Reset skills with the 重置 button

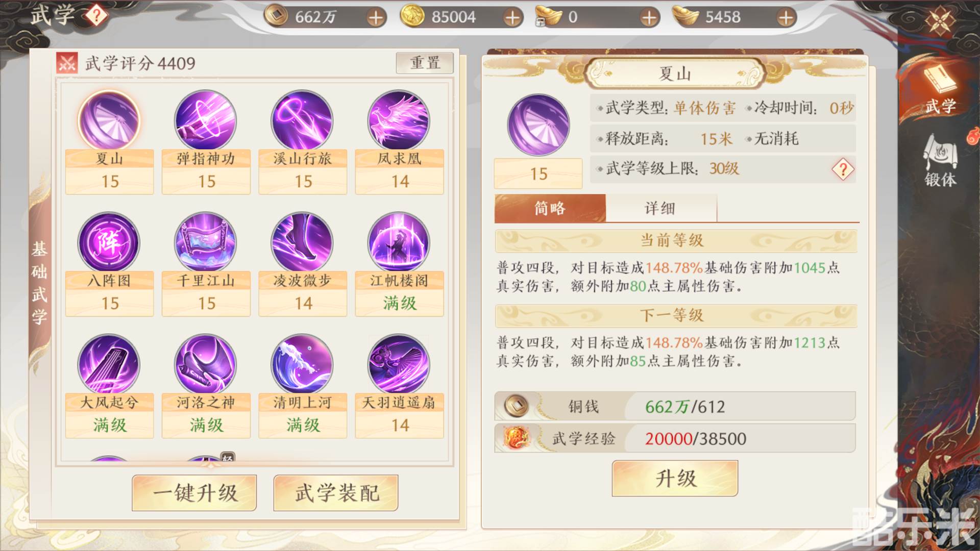pos(425,63)
